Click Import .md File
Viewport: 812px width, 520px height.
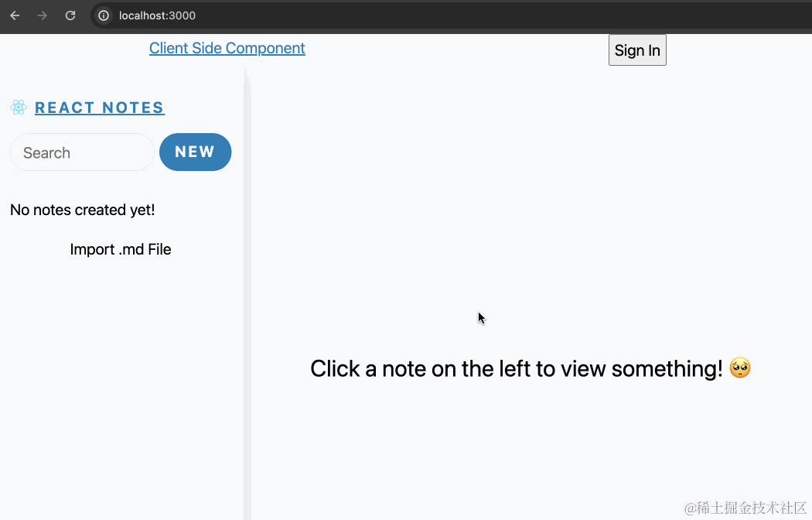(x=120, y=249)
